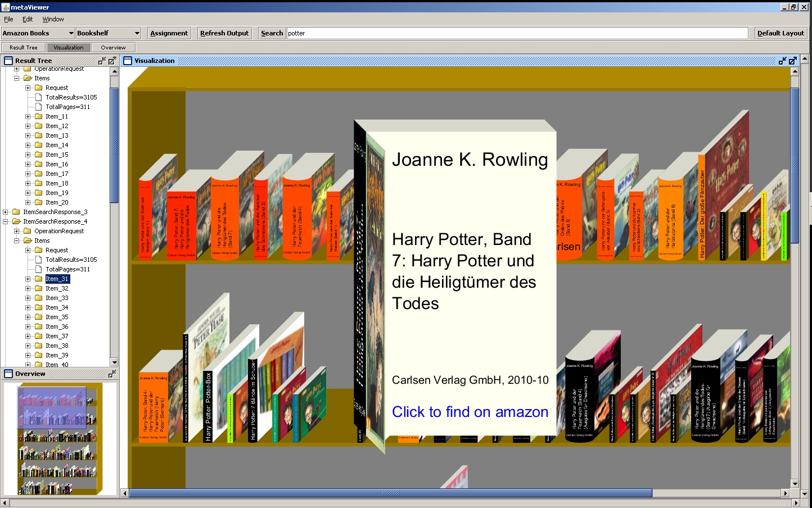812x508 pixels.
Task: Click the Result Tree panel icon
Action: tap(8, 61)
